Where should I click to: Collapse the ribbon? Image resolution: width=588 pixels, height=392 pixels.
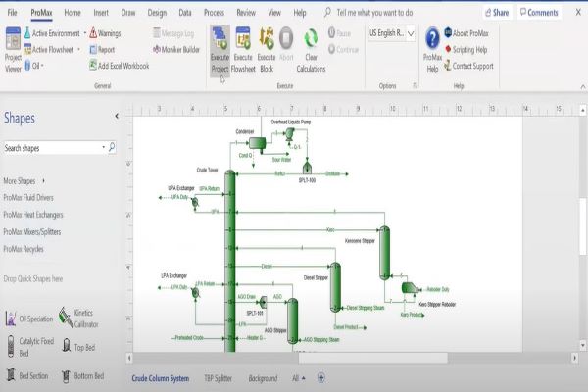tap(583, 86)
